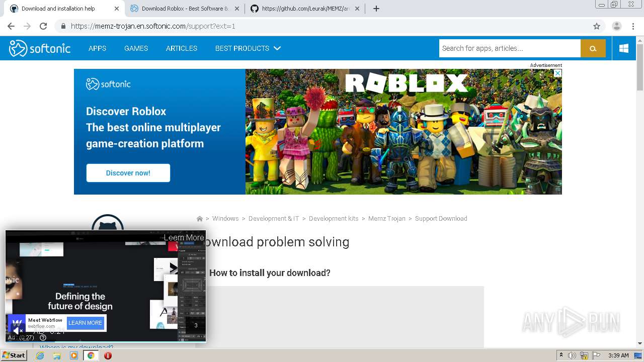Switch to the GitHub Leurak/MEMZ tab
This screenshot has width=644, height=362.
click(305, 9)
